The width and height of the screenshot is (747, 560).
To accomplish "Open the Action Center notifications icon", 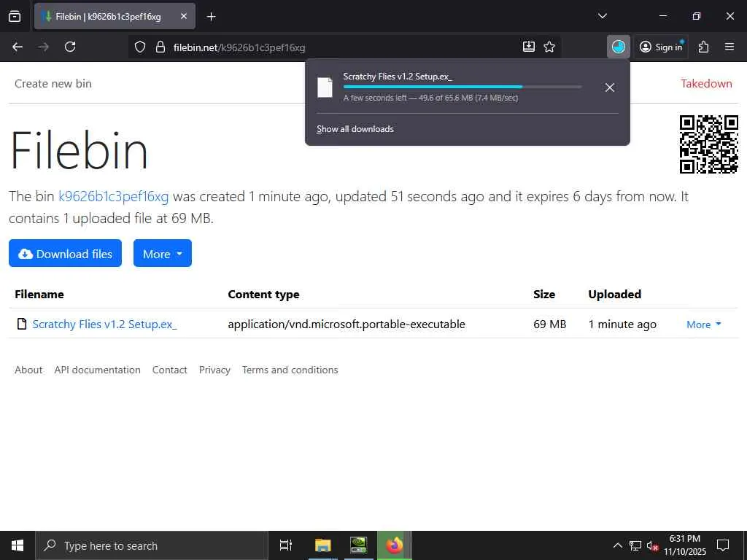I will tap(723, 545).
